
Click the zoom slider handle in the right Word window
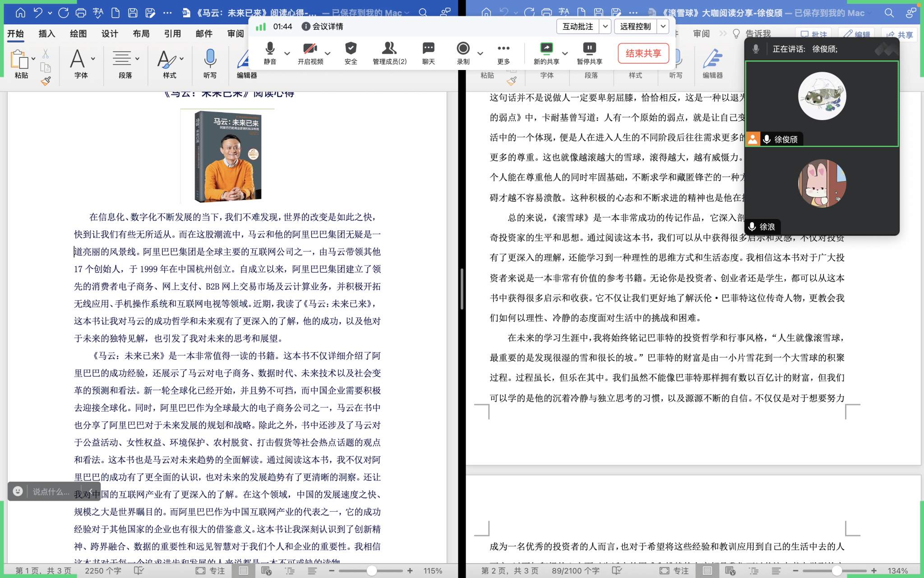pyautogui.click(x=836, y=571)
